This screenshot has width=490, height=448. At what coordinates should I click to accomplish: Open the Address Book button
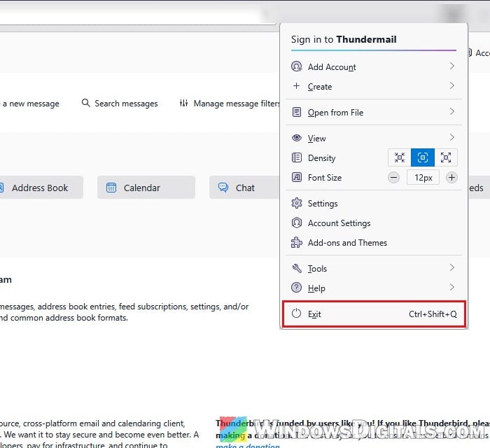(40, 188)
